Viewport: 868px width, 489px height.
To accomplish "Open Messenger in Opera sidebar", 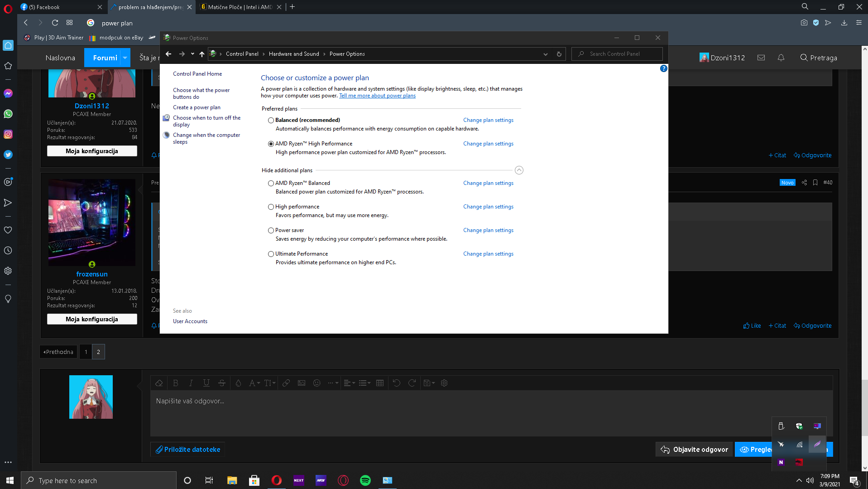I will (8, 93).
